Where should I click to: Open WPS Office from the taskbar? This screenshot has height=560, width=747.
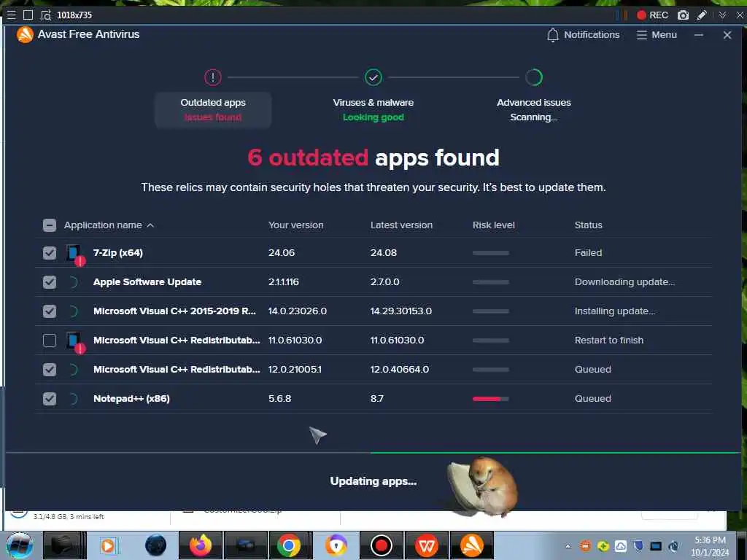click(426, 545)
